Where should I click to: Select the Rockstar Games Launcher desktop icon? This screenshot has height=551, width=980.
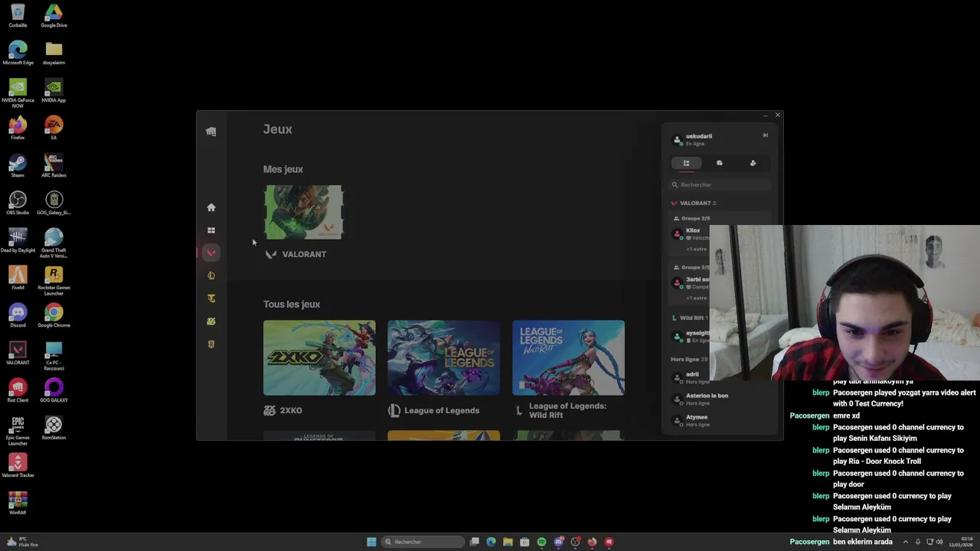54,281
